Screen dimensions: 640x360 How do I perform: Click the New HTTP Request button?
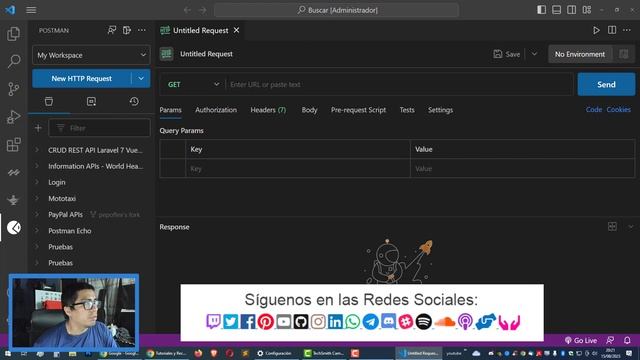click(82, 78)
